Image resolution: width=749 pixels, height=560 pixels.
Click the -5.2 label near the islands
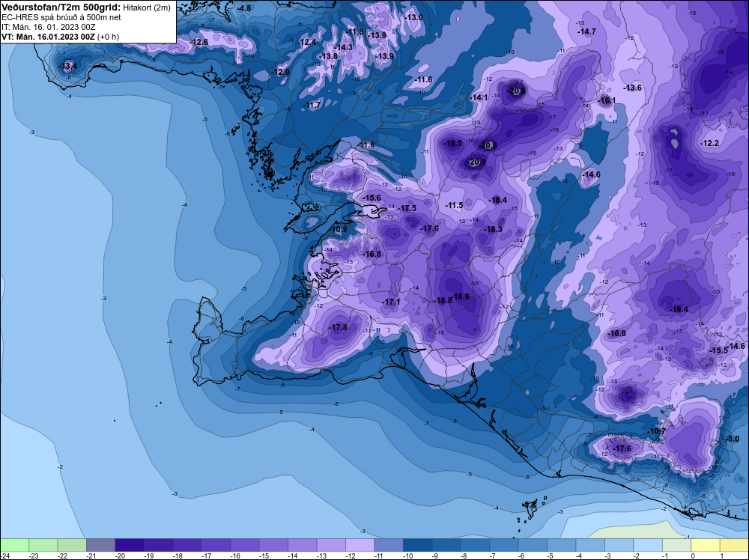coord(530,504)
